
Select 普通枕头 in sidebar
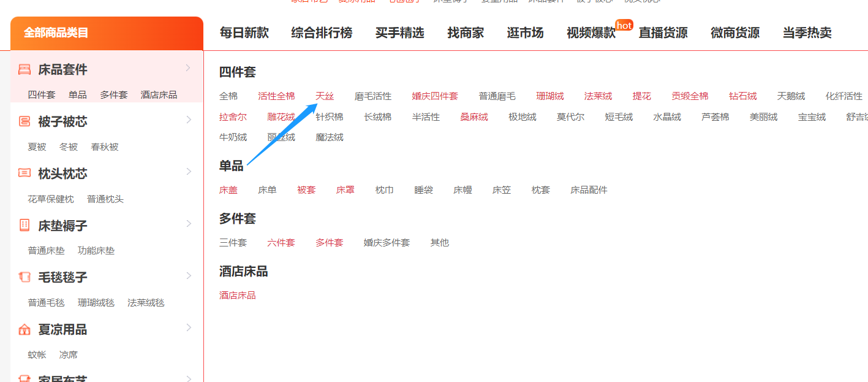(x=105, y=199)
